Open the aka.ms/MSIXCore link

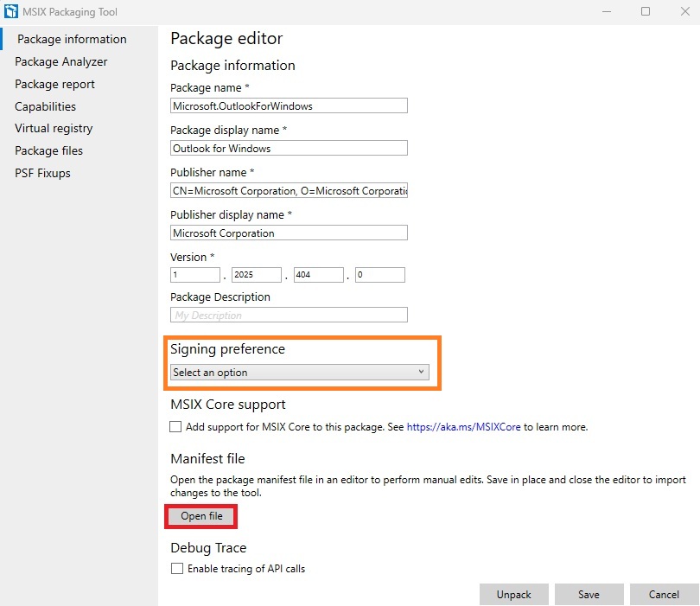click(x=463, y=427)
